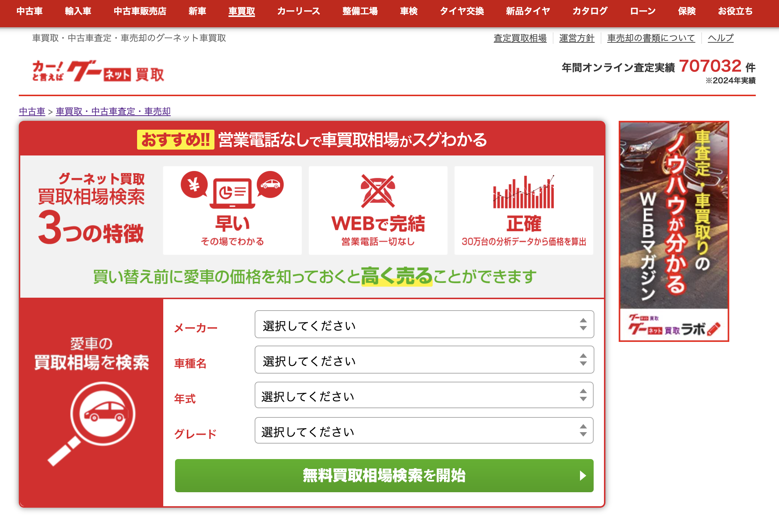The height and width of the screenshot is (532, 779).
Task: Go to the タイヤ交換 menu item
Action: 462,11
